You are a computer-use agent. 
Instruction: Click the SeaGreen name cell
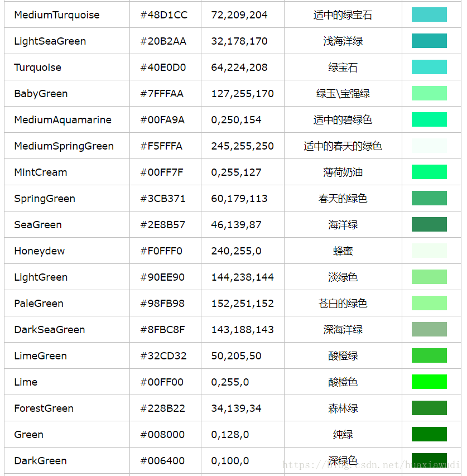(x=67, y=225)
